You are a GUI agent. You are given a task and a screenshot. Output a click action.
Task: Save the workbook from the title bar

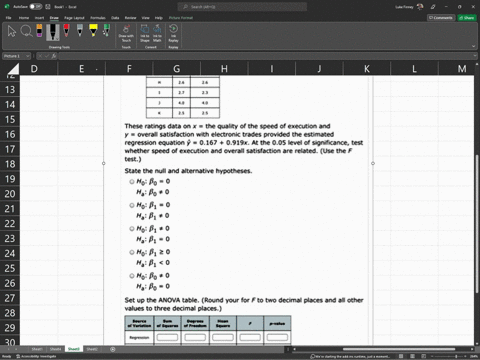coord(48,7)
